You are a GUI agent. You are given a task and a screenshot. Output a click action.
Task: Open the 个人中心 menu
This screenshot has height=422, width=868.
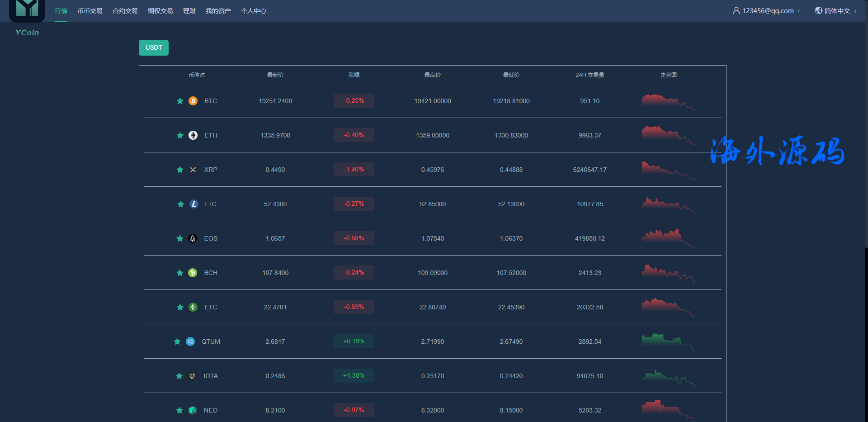(254, 11)
